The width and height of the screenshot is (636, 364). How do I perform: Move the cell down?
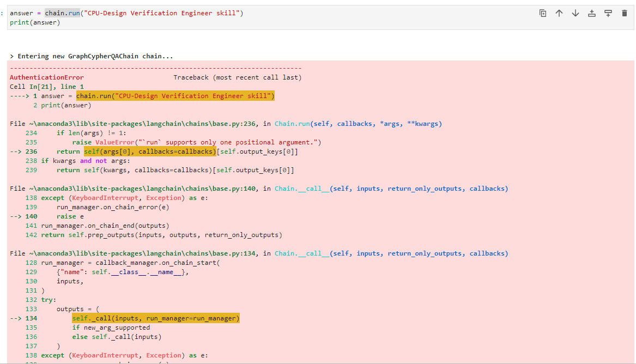tap(575, 14)
